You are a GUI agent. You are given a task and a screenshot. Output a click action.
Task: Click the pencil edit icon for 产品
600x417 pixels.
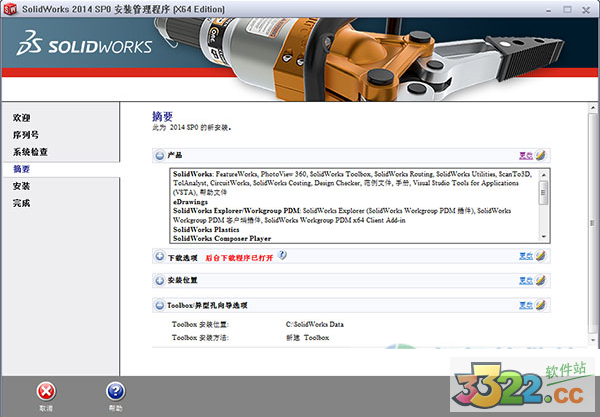[540, 155]
